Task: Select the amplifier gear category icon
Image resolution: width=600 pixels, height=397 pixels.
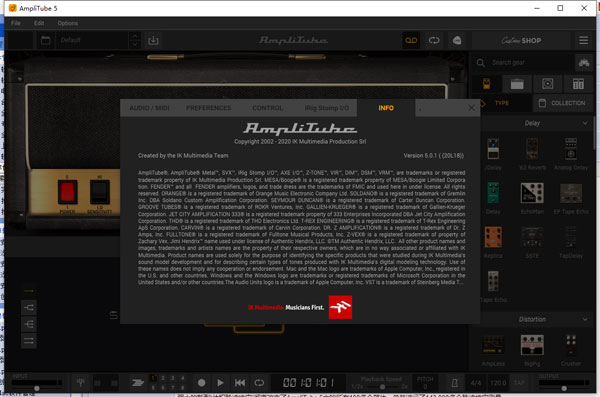Action: pos(517,84)
